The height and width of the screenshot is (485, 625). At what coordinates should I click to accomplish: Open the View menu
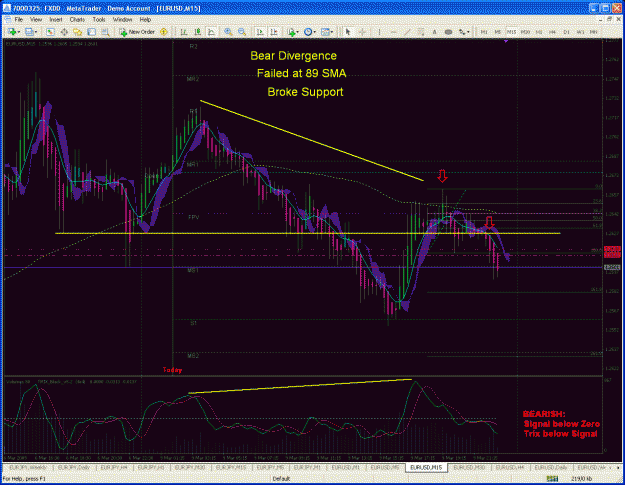coord(36,19)
